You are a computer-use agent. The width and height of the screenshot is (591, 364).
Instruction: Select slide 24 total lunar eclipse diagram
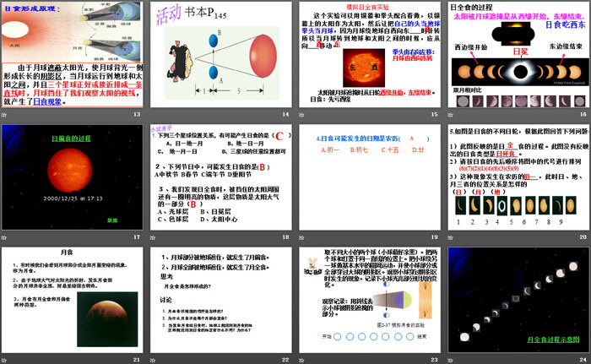point(518,298)
